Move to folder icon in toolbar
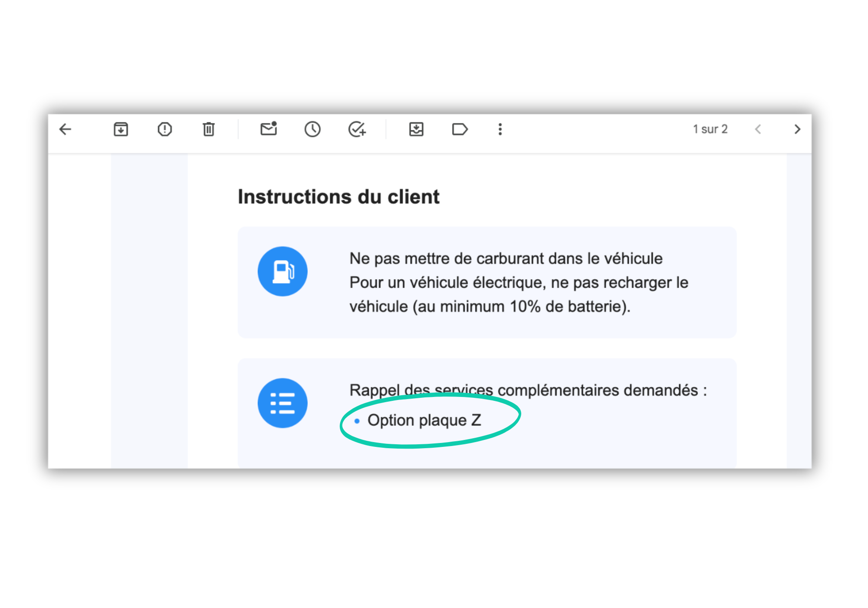The height and width of the screenshot is (608, 868). tap(416, 129)
